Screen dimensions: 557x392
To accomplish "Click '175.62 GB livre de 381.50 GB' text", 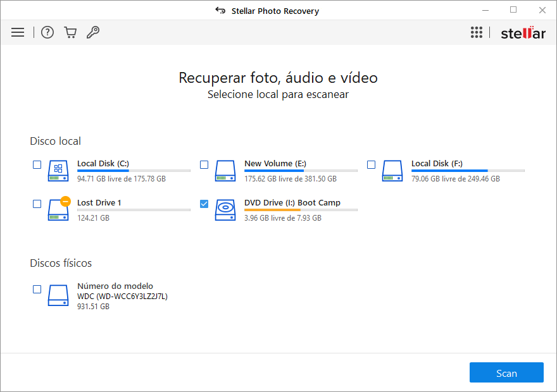I will (291, 179).
